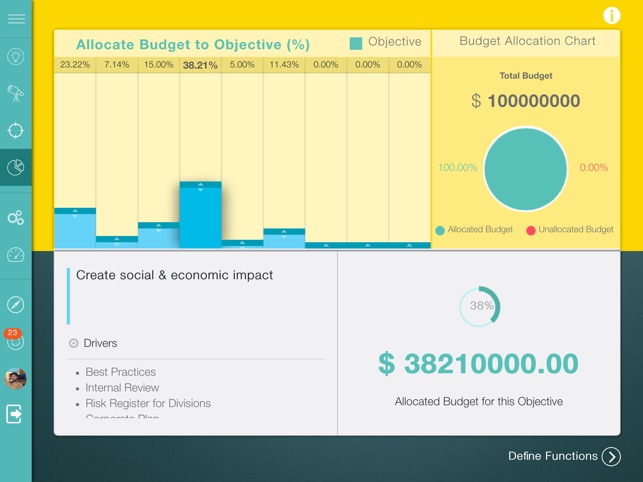This screenshot has height=482, width=643.
Task: Open the info icon at top right
Action: pyautogui.click(x=611, y=16)
